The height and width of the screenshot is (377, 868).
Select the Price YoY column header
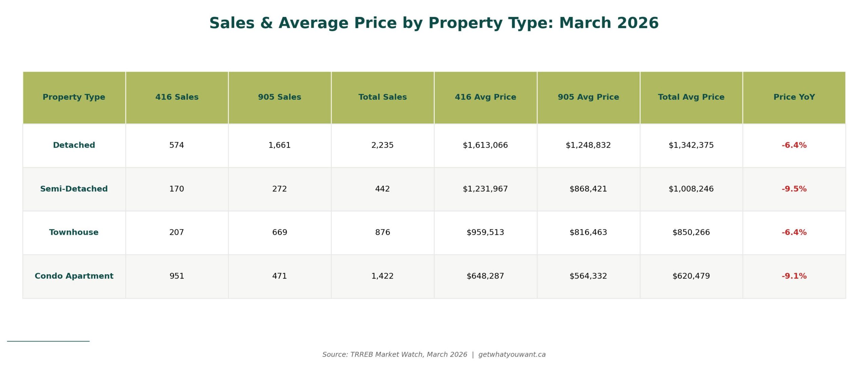(794, 97)
